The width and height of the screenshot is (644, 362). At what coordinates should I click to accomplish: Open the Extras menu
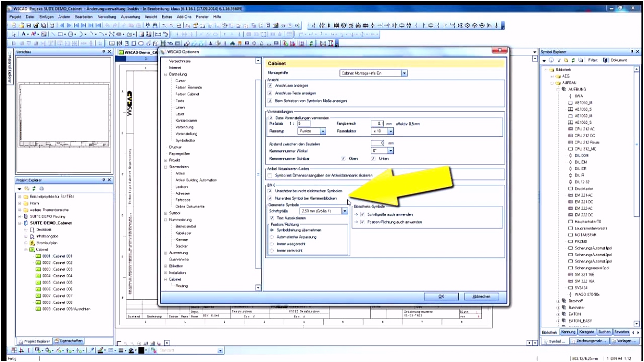[x=167, y=17]
